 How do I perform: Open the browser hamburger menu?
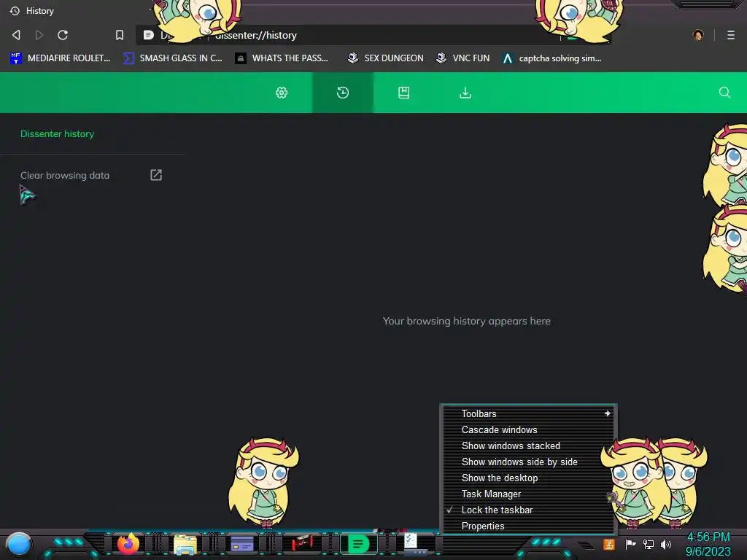731,35
